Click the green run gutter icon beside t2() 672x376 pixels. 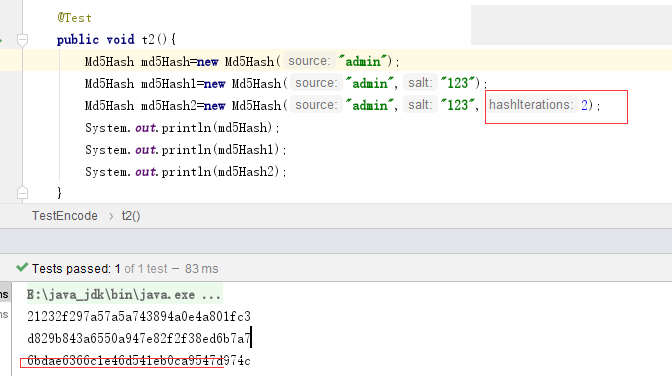click(1, 40)
